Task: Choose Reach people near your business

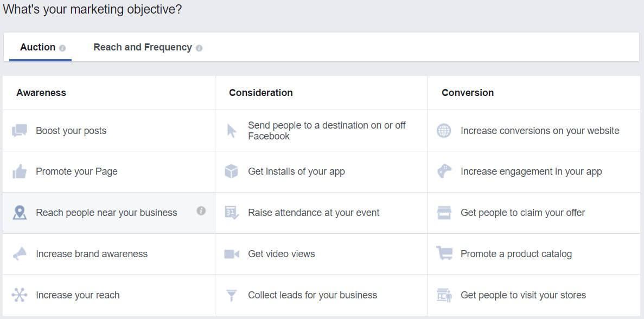Action: (x=109, y=213)
